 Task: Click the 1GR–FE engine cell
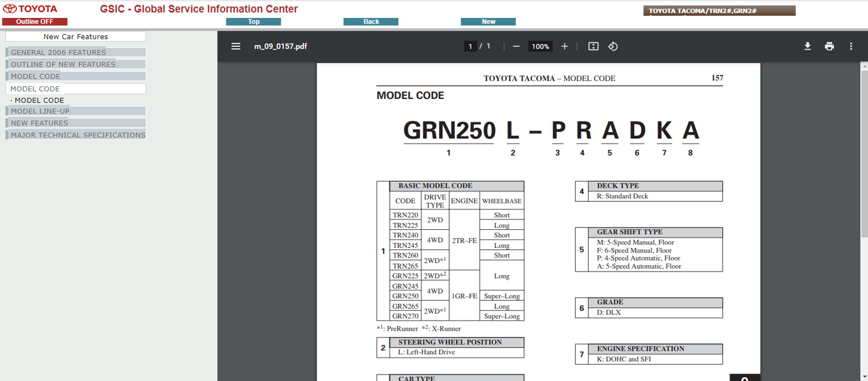pos(464,296)
